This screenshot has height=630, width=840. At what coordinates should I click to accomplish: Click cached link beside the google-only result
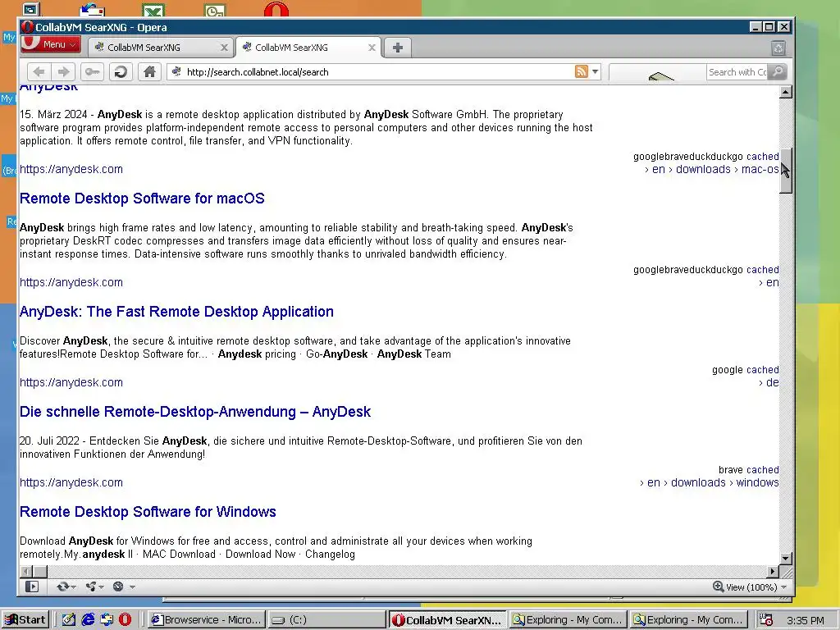763,370
